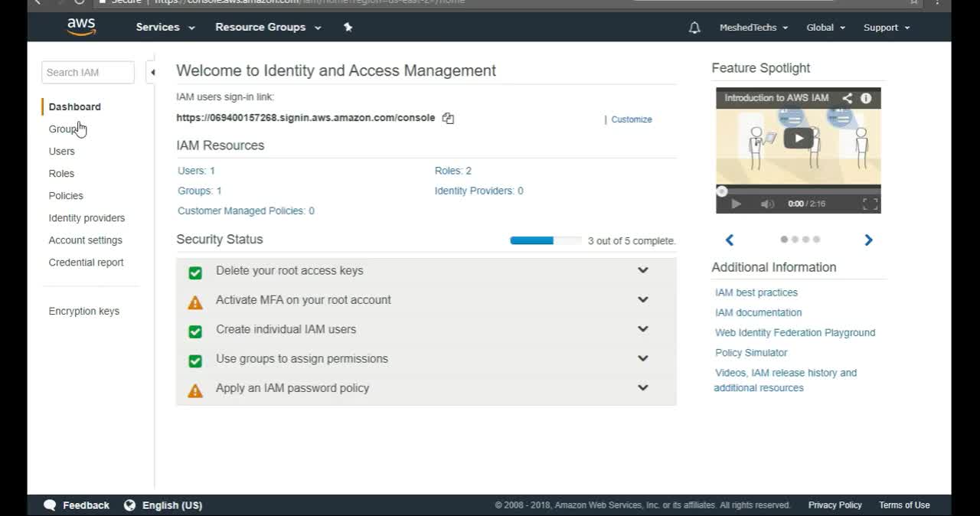The width and height of the screenshot is (980, 516).
Task: Click the Customize link
Action: coord(631,119)
